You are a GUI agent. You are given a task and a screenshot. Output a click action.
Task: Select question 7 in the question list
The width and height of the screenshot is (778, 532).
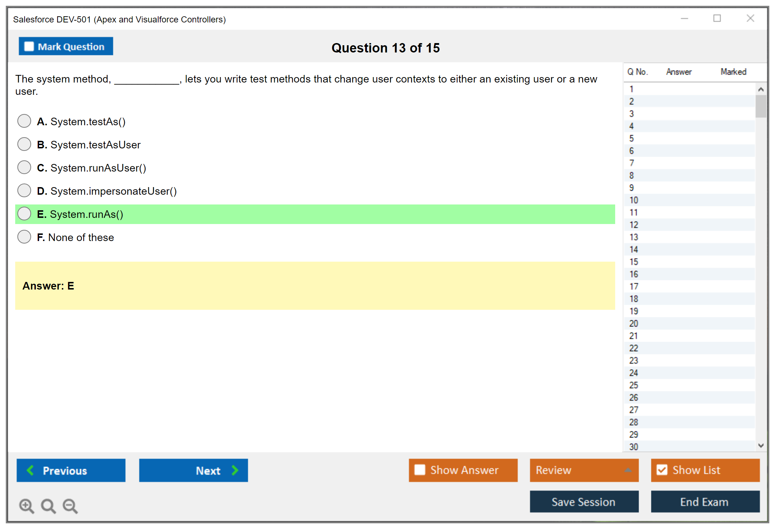631,163
